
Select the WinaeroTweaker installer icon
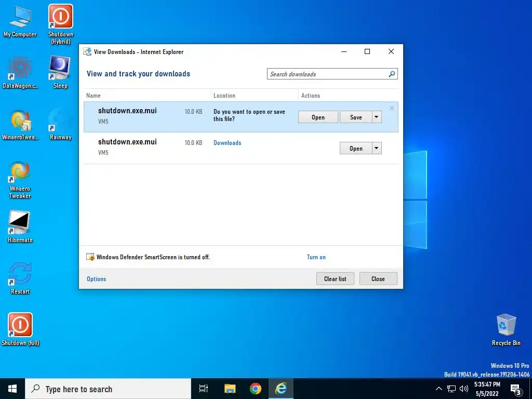[x=20, y=125]
